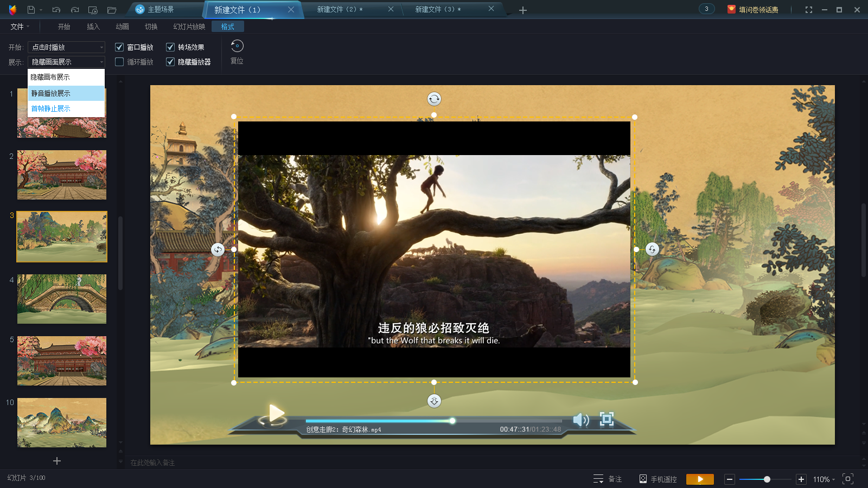The height and width of the screenshot is (488, 868).
Task: Toggle the 转场效果 checkbox
Action: tap(170, 47)
